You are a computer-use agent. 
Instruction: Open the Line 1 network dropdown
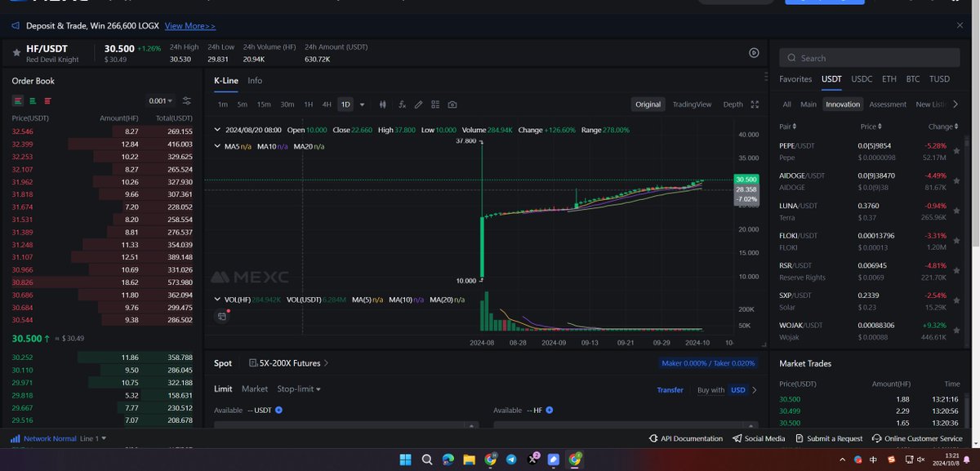(x=92, y=438)
